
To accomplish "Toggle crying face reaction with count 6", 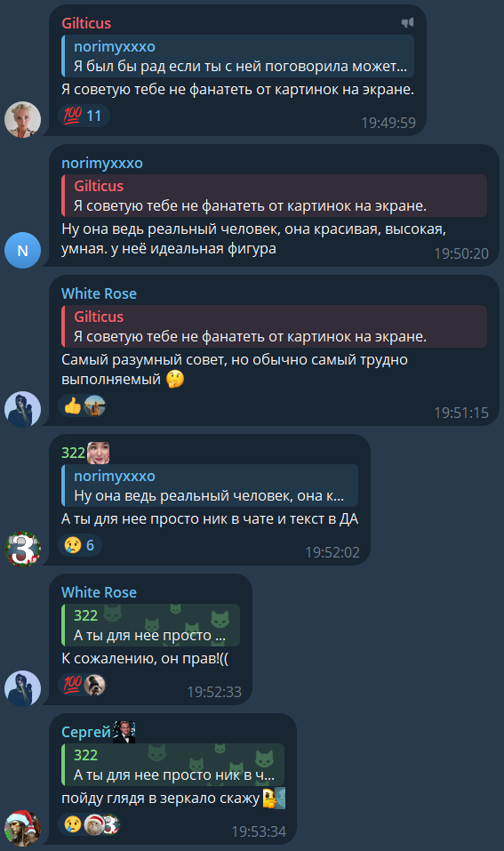I will coord(80,545).
